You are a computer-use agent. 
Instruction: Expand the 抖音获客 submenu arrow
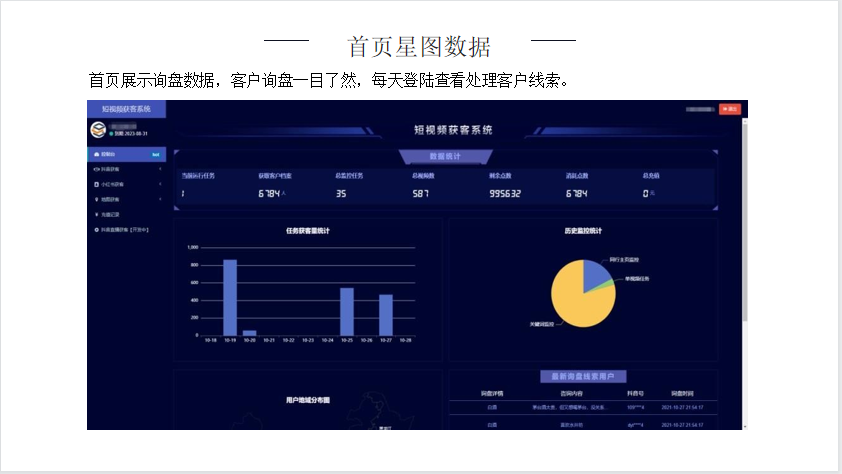pyautogui.click(x=160, y=169)
